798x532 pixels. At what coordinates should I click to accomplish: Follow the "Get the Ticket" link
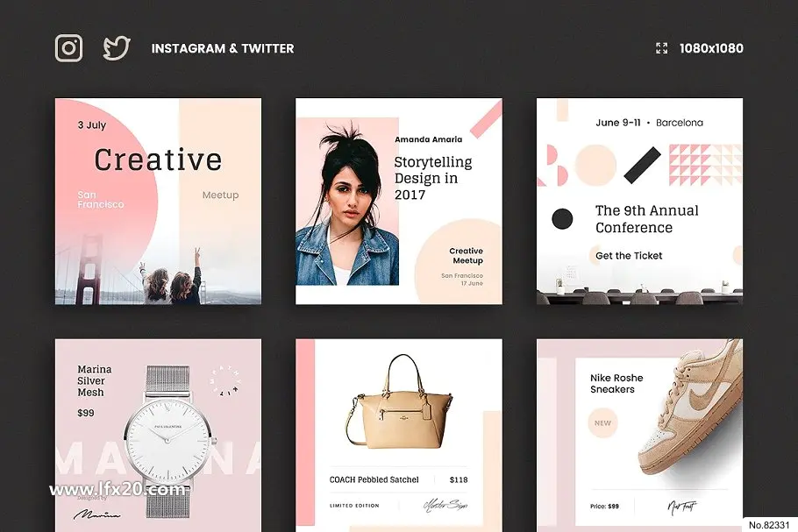[629, 256]
